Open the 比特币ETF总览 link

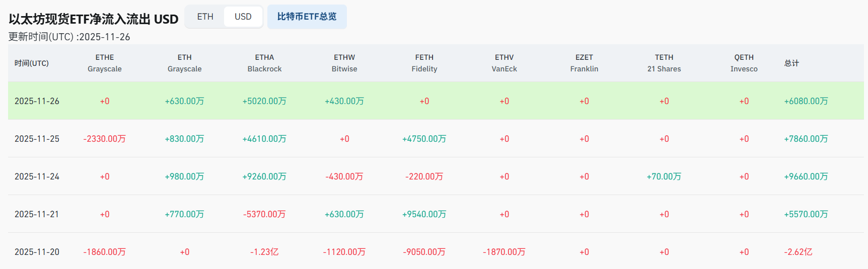307,17
